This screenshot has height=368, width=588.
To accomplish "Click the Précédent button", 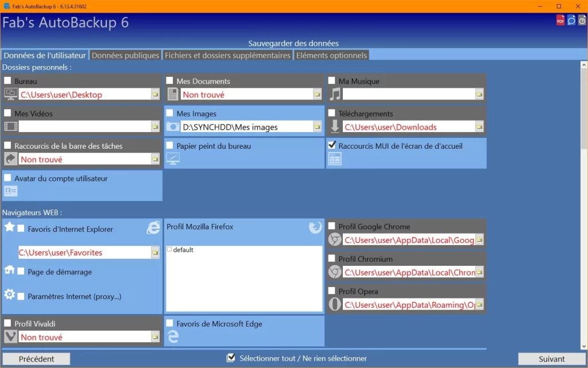I will (x=36, y=359).
